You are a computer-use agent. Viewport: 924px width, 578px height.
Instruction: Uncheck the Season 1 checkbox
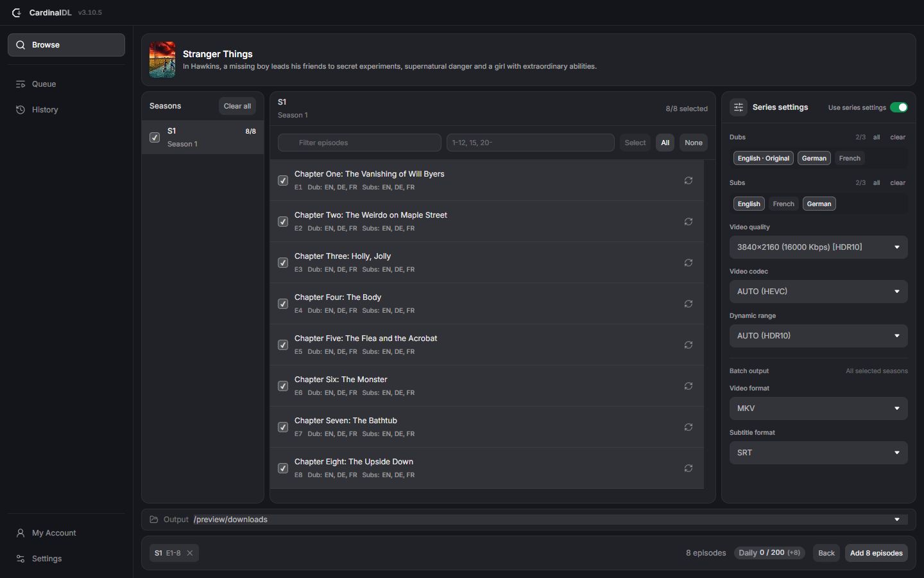point(155,137)
